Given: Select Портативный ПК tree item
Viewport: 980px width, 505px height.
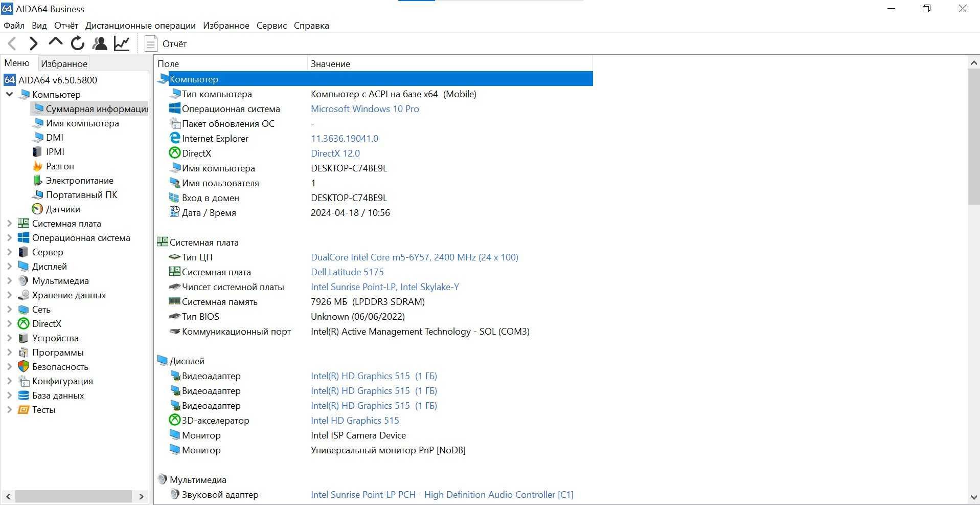Looking at the screenshot, I should (75, 195).
